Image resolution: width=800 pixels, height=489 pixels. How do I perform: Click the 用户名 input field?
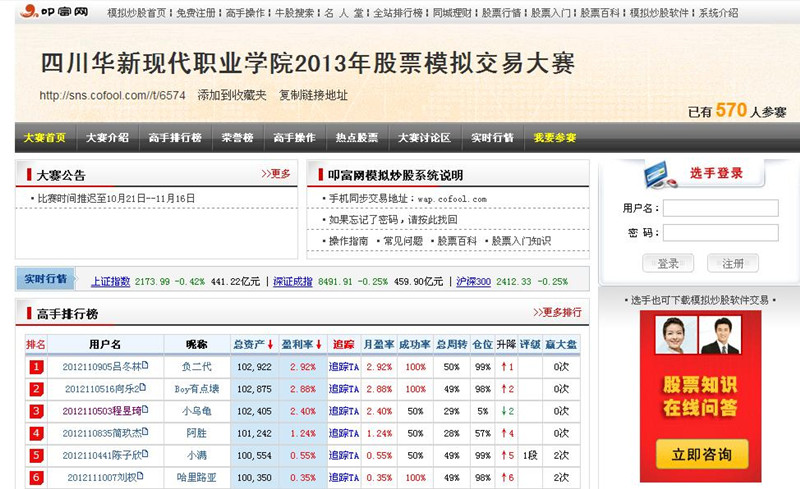pos(720,208)
